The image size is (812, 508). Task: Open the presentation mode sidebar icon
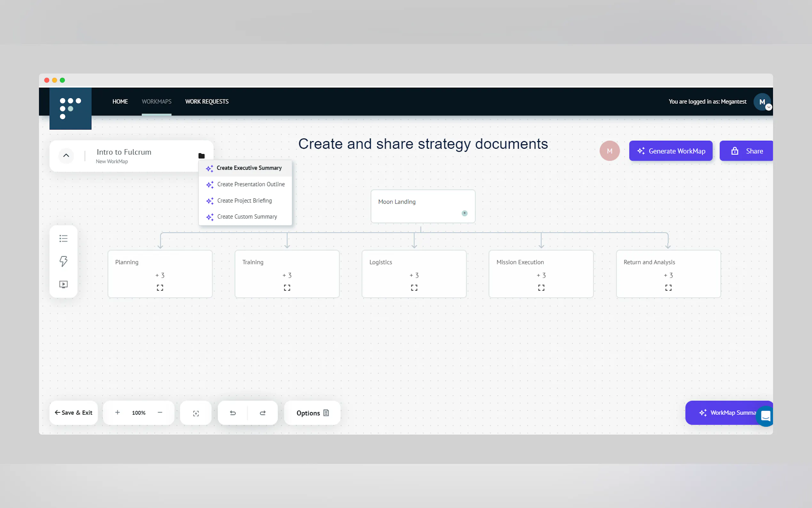[x=63, y=284]
